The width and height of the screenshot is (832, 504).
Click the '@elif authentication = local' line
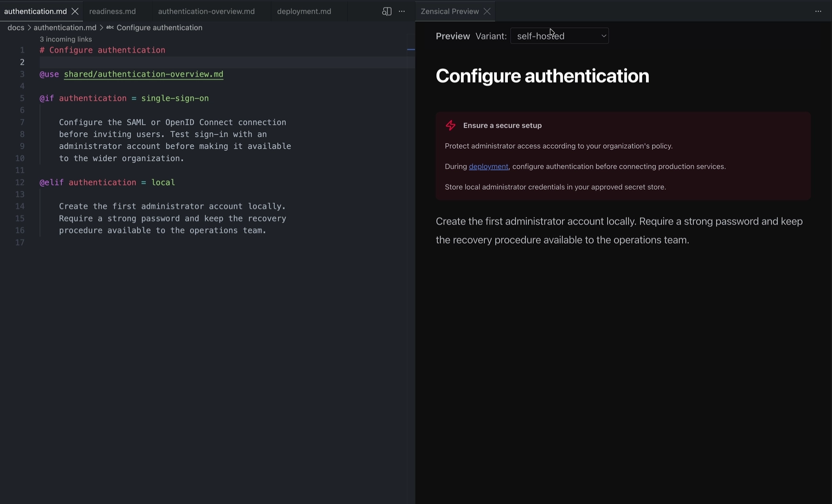[x=107, y=182]
